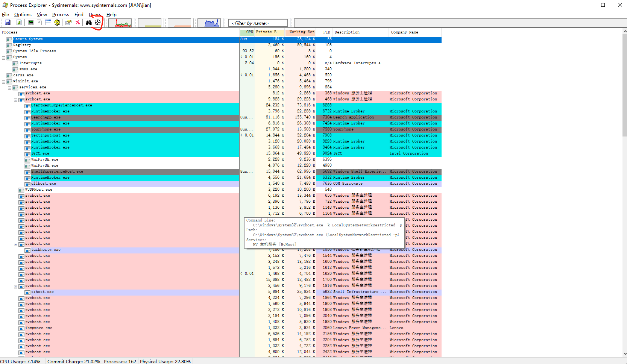This screenshot has width=627, height=364.
Task: Sort by the Process column header
Action: pyautogui.click(x=120, y=32)
